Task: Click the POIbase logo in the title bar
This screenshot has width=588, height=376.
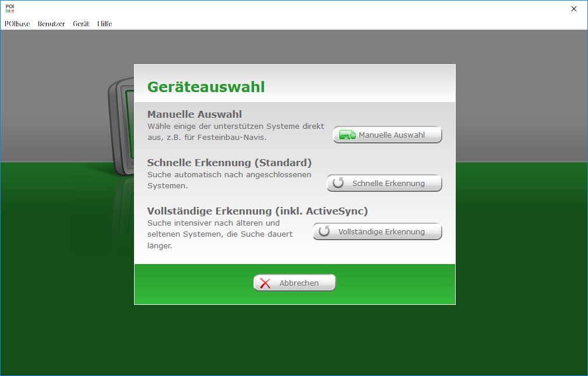Action: 9,9
